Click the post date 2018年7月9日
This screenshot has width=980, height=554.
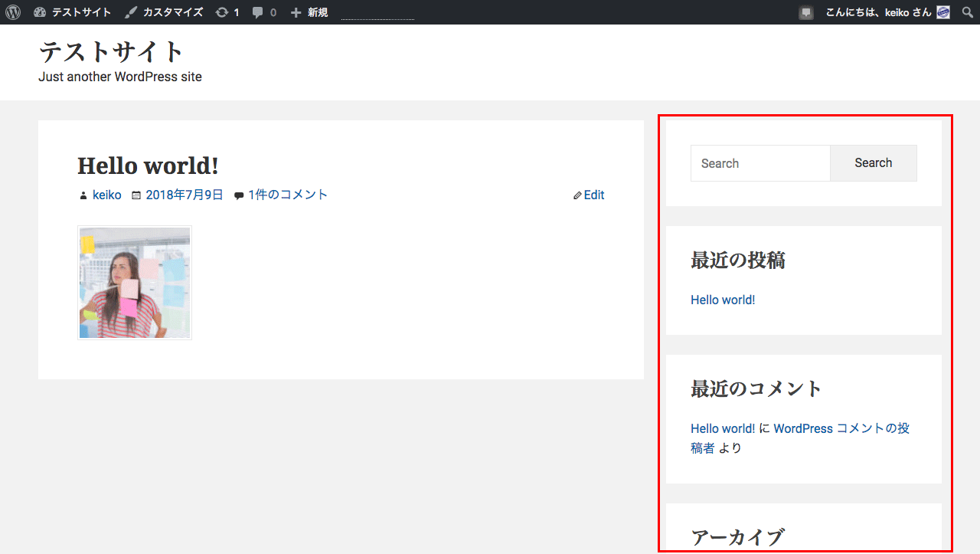(x=185, y=195)
